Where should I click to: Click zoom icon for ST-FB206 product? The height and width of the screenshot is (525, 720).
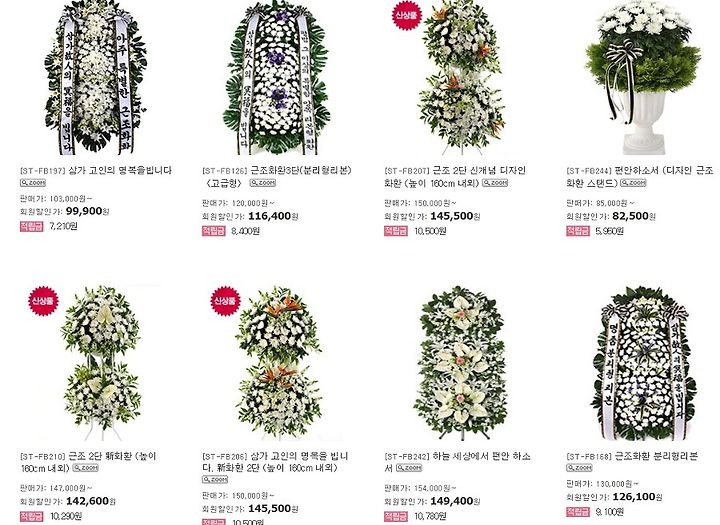(x=215, y=480)
